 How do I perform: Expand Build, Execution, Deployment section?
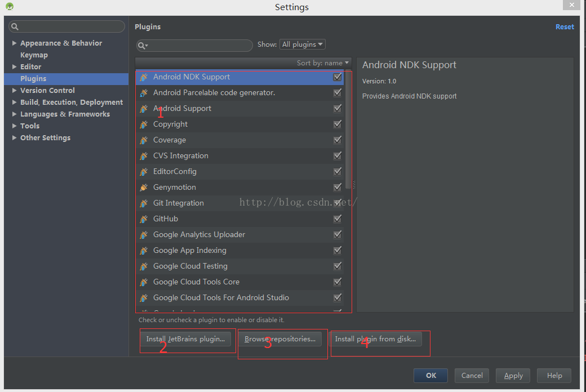[14, 102]
